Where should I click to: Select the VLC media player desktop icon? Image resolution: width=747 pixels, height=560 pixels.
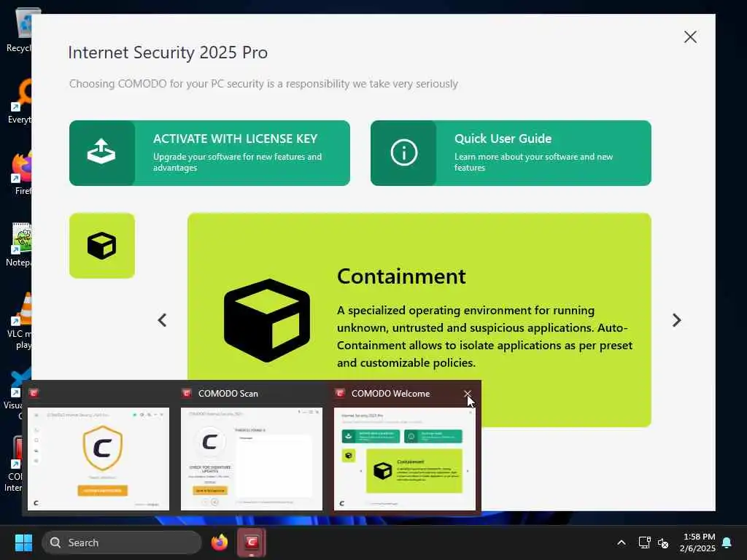coord(19,322)
